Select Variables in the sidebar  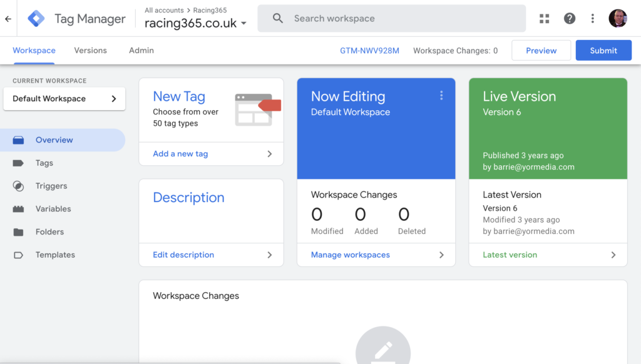53,209
